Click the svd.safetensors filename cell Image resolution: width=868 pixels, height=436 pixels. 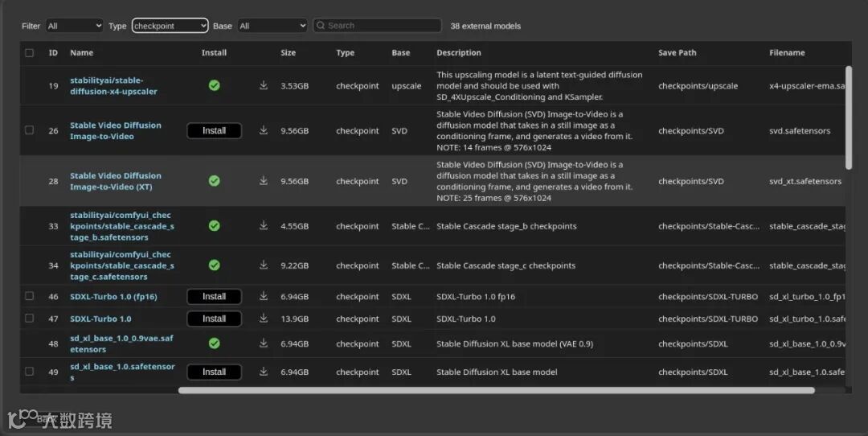(x=800, y=131)
